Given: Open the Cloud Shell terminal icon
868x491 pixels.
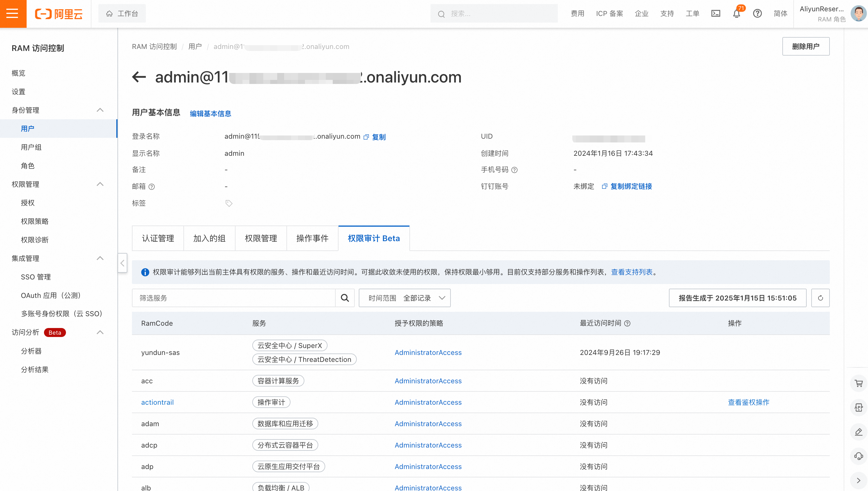Looking at the screenshot, I should [x=716, y=14].
